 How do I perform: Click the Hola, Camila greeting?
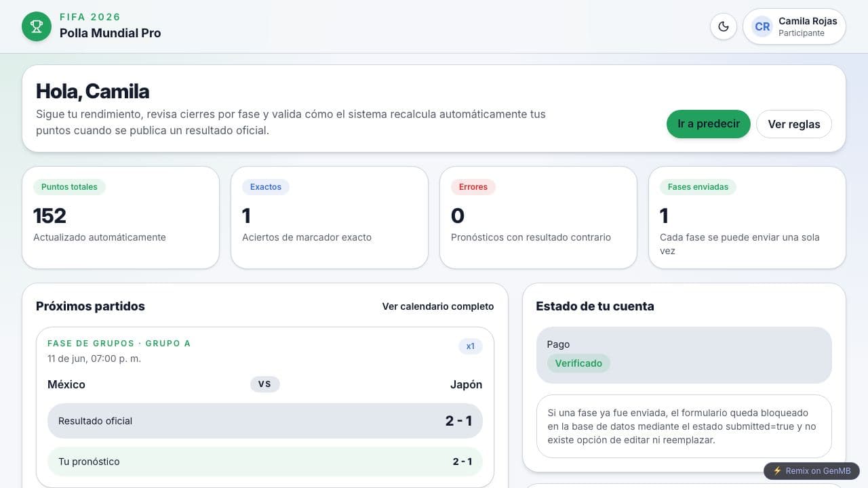click(93, 91)
